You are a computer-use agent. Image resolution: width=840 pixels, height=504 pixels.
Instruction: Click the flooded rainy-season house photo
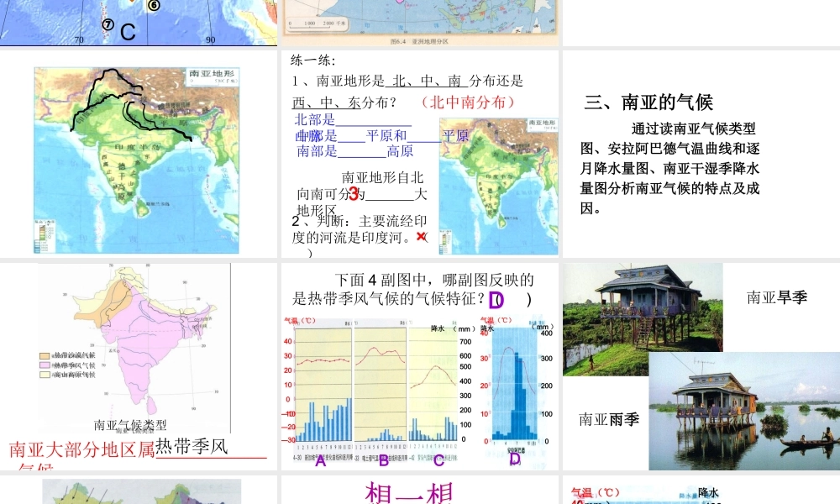[x=744, y=411]
